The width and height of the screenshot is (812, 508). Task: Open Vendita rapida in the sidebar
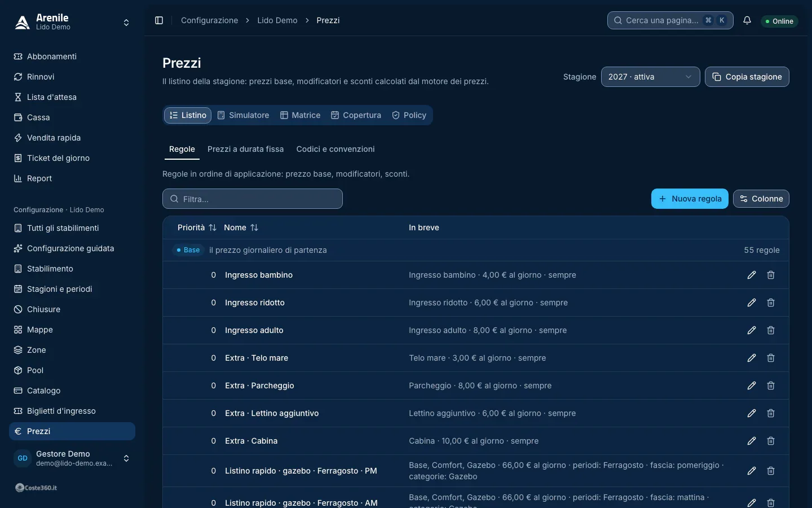point(72,138)
